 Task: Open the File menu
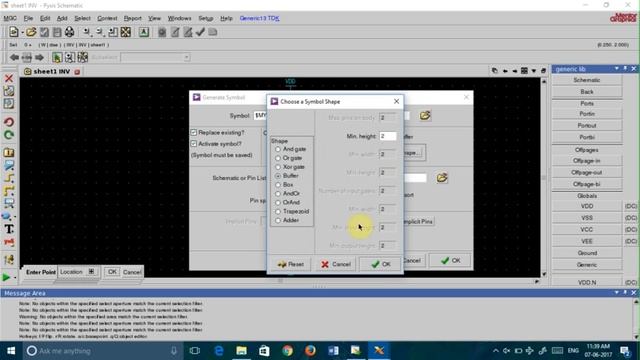point(28,18)
